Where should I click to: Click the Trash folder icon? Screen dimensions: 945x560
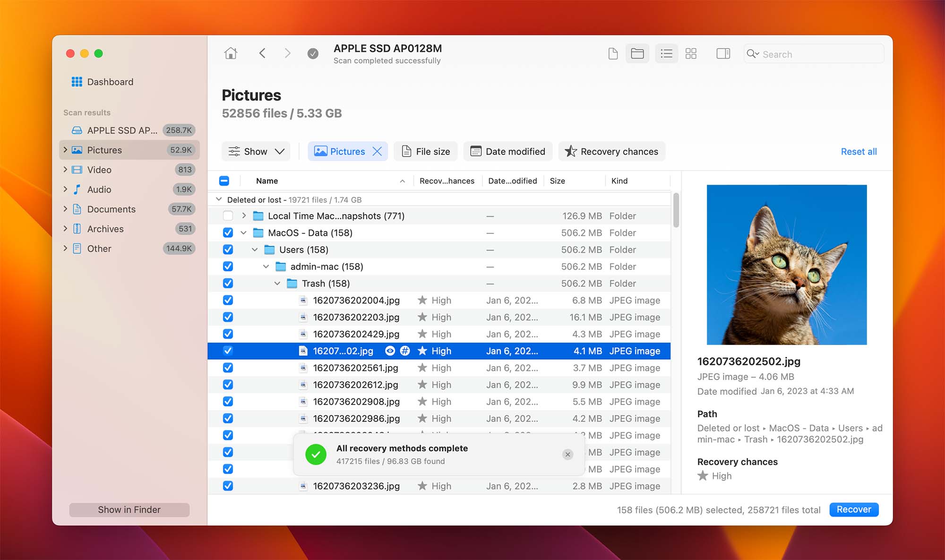292,284
